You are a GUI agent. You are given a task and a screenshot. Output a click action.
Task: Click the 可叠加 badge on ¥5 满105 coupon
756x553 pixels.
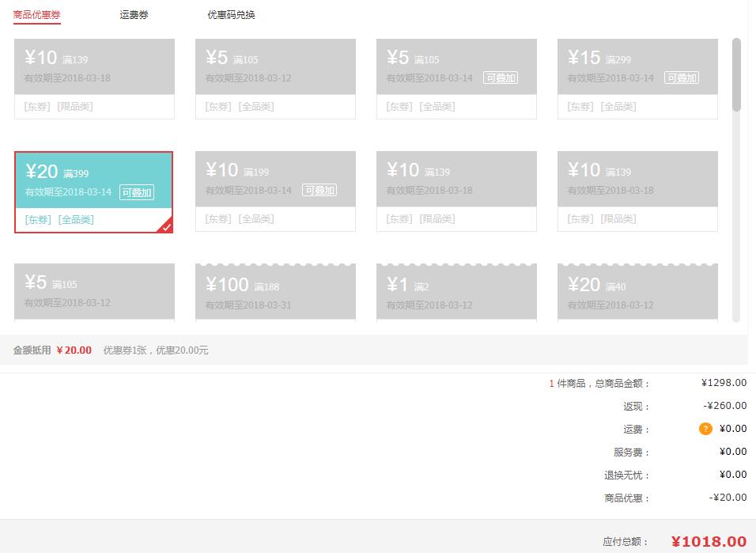click(x=501, y=78)
